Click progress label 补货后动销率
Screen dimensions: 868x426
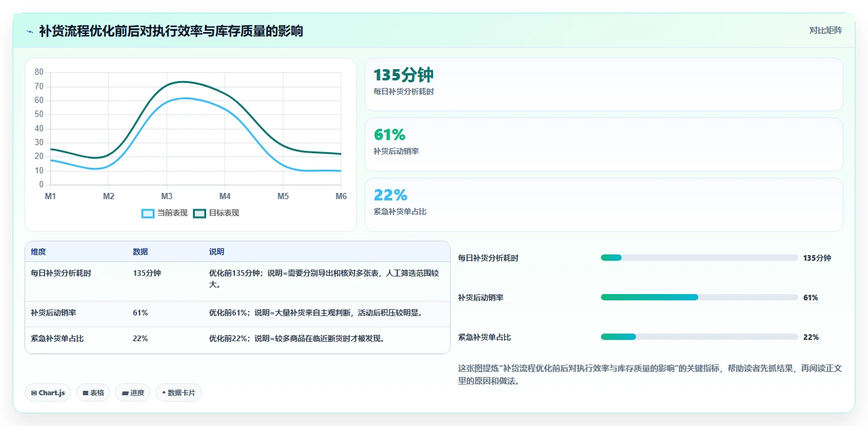(481, 298)
